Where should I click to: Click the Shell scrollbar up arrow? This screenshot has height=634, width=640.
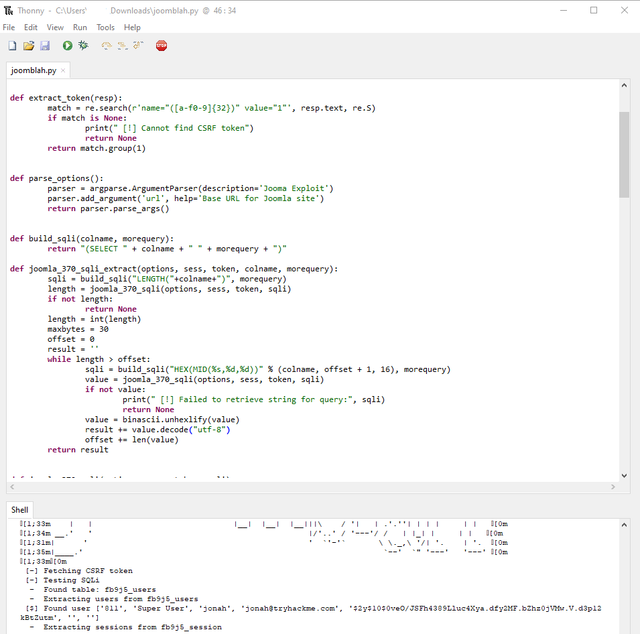point(624,525)
